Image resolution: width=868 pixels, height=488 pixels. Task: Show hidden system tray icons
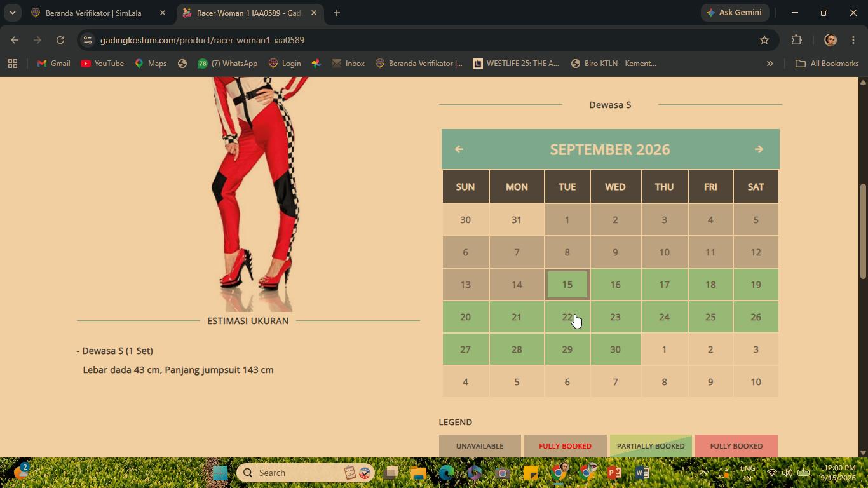[703, 473]
